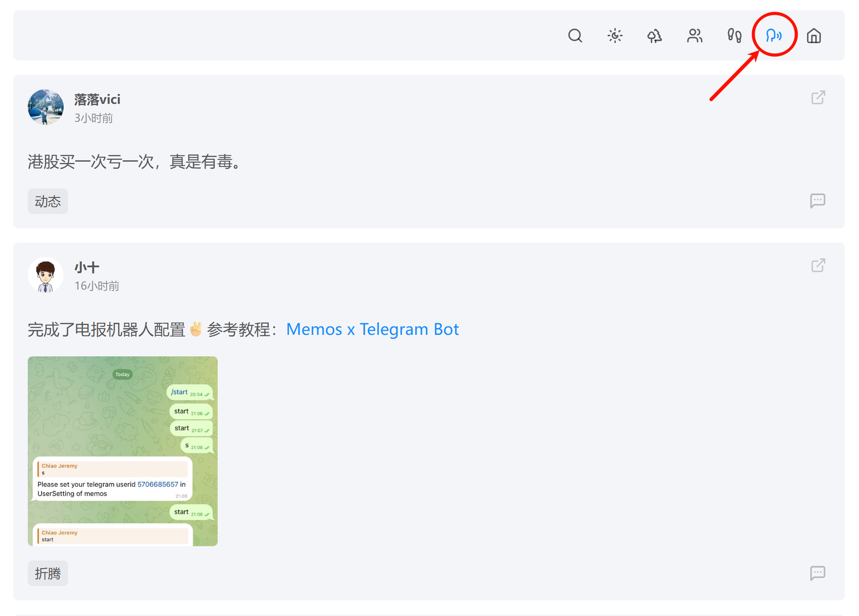Expand comments on 小十's Telegram post

click(817, 573)
